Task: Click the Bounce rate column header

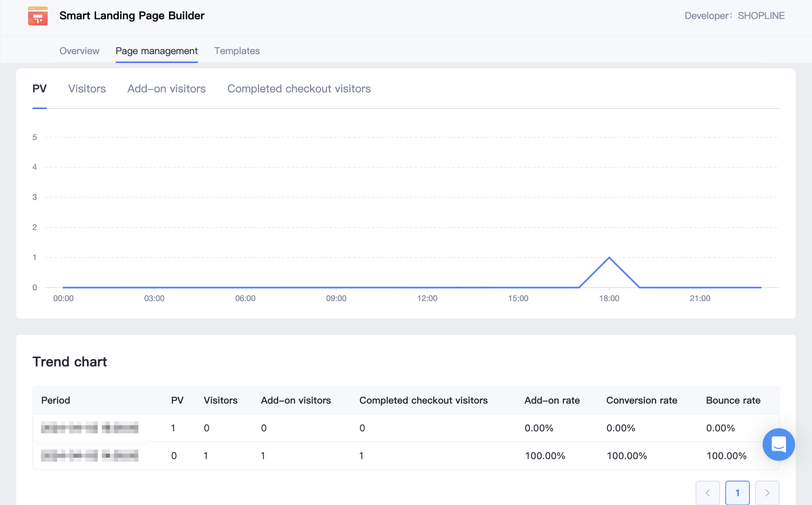Action: pyautogui.click(x=733, y=400)
